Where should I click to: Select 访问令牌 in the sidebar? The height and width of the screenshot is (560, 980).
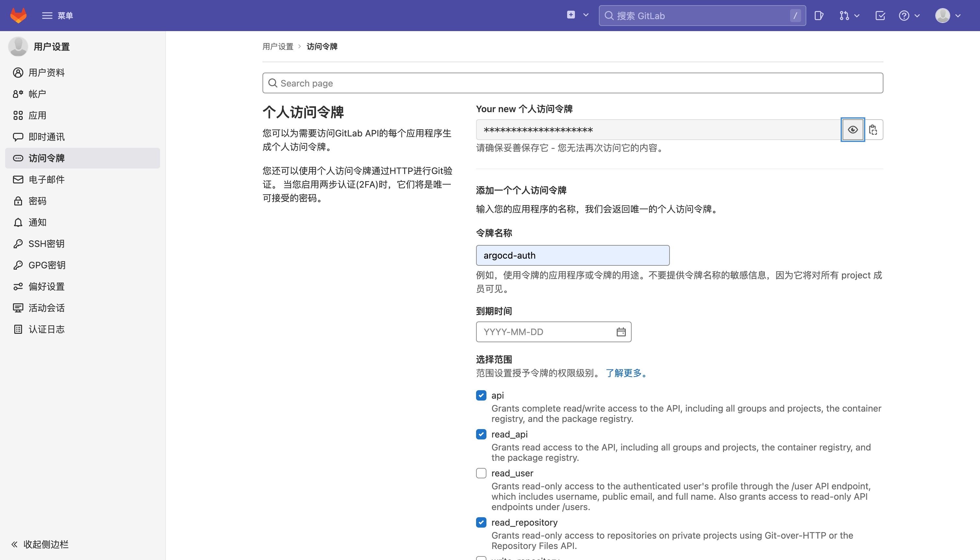[82, 158]
